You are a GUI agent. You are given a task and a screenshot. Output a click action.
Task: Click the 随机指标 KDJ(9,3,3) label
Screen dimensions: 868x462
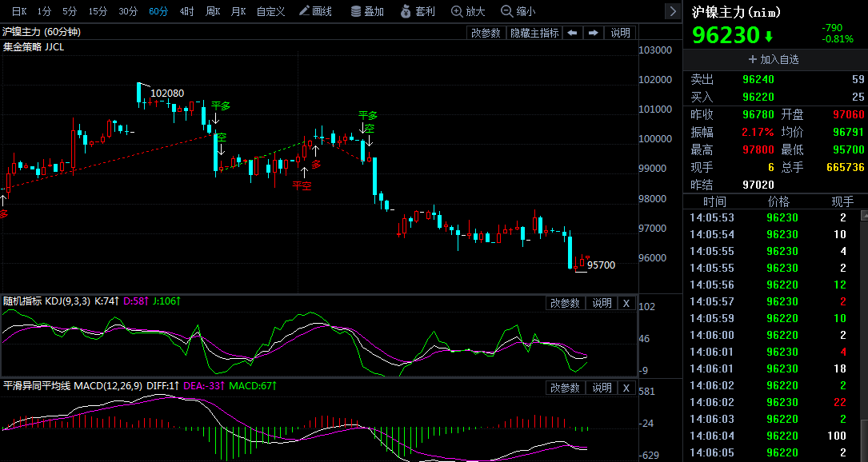(x=46, y=301)
